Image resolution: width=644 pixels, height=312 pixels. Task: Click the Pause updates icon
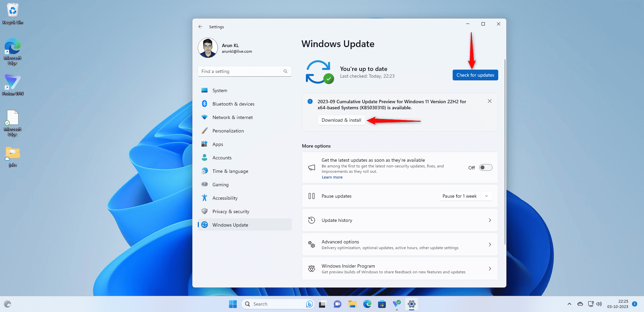tap(312, 196)
